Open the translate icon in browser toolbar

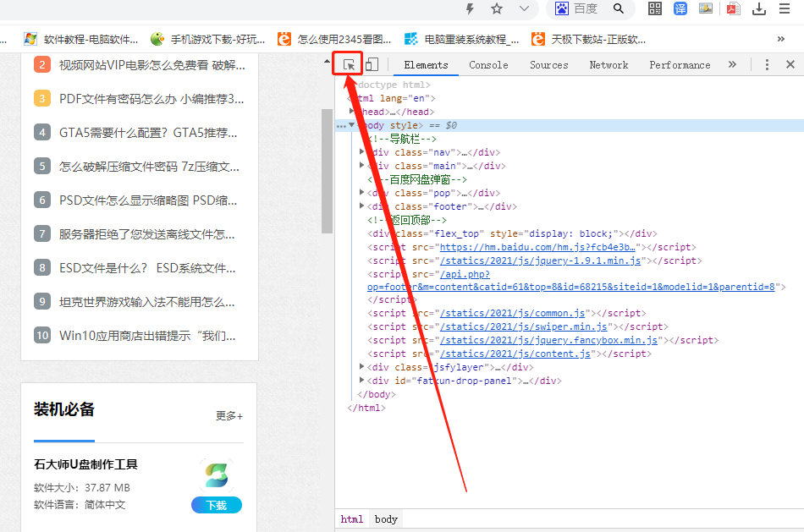pyautogui.click(x=681, y=8)
